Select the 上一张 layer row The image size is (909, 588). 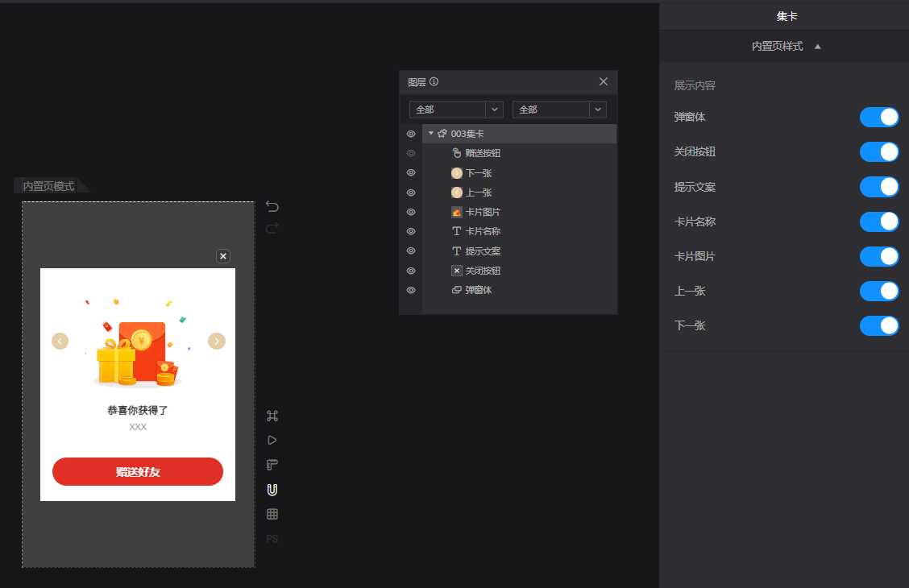(520, 193)
